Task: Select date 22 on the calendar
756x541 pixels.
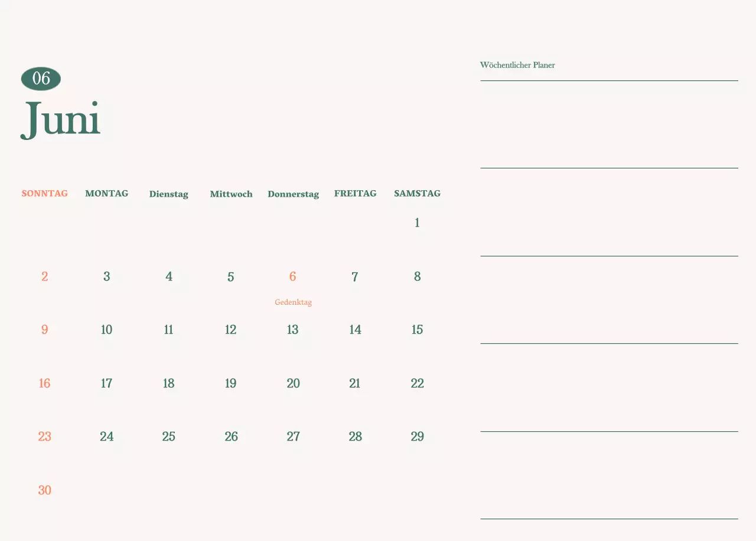Action: 417,383
